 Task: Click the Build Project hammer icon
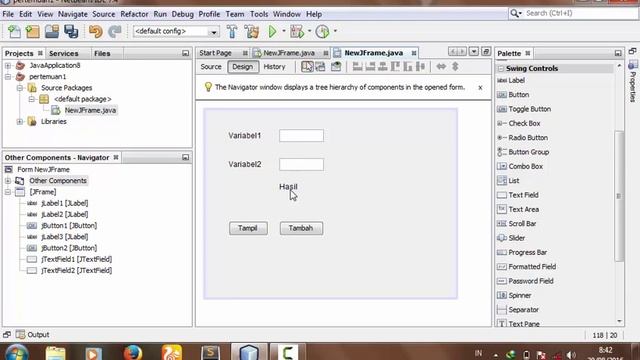tap(232, 31)
